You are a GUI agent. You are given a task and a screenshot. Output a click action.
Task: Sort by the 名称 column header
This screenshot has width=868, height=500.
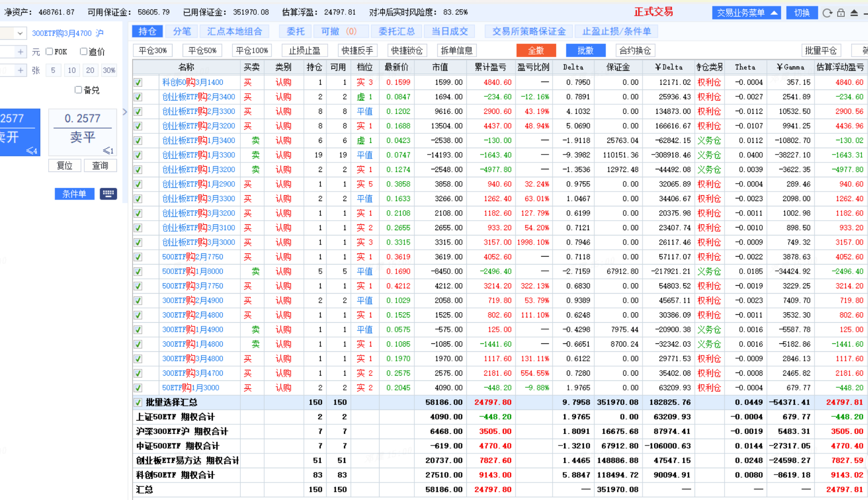point(186,67)
